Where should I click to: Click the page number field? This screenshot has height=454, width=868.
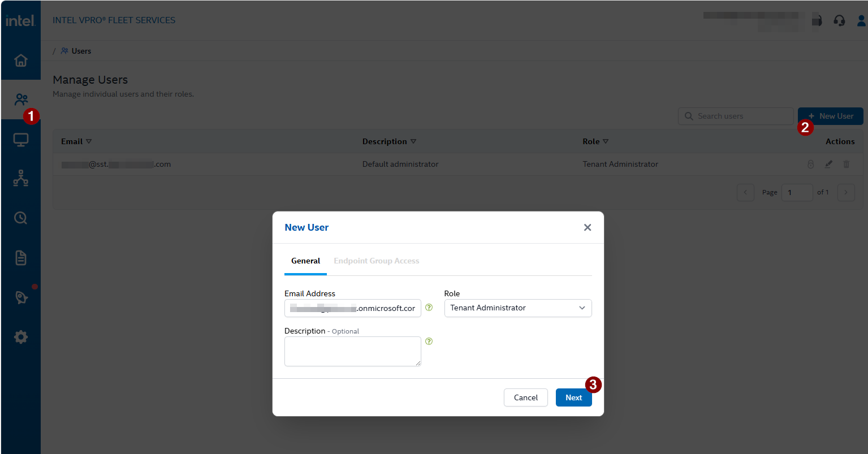pyautogui.click(x=797, y=192)
